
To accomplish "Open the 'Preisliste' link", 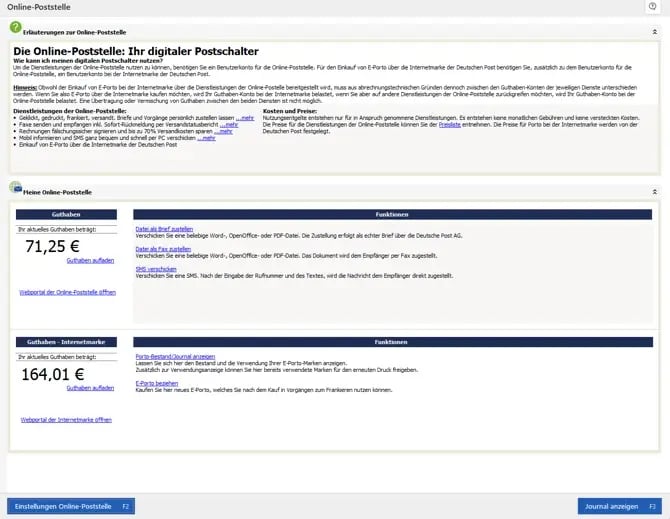I will pyautogui.click(x=448, y=127).
